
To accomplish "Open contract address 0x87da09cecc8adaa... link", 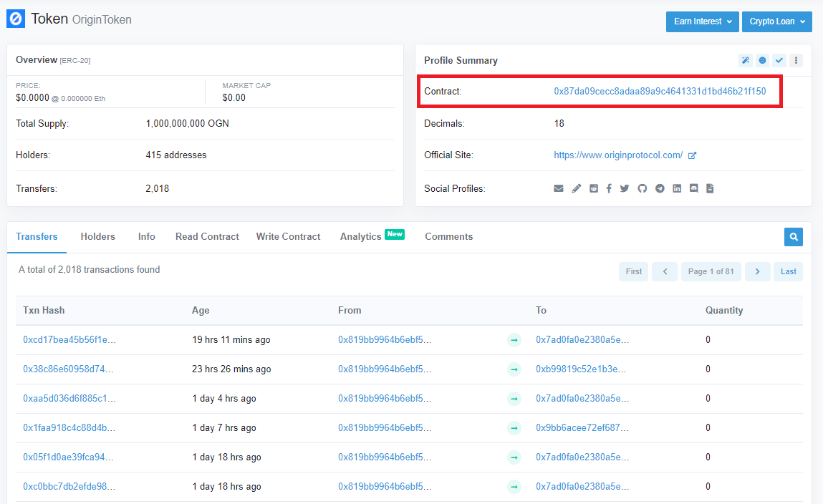I will 660,91.
